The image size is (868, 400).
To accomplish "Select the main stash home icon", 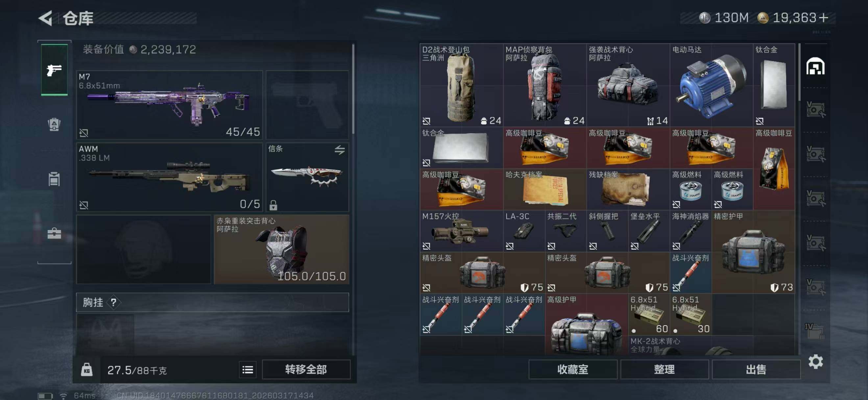I will click(x=815, y=66).
